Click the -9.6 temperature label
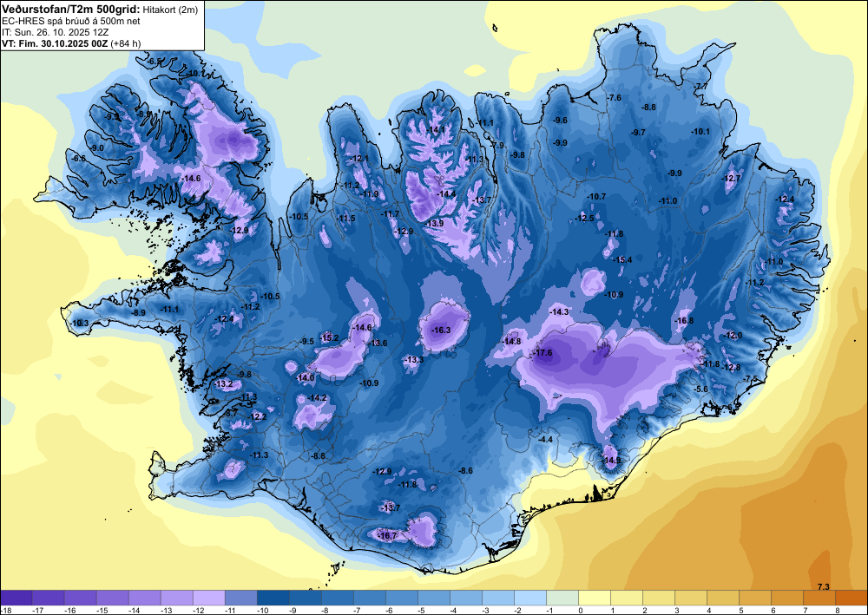868x615 pixels. click(x=560, y=120)
